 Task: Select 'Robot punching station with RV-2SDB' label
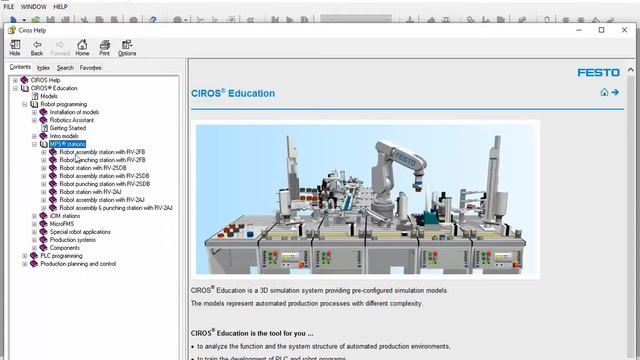[104, 184]
